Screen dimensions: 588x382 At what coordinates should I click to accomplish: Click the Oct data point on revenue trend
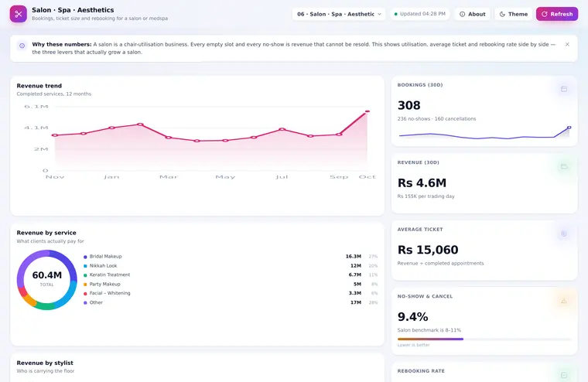[367, 111]
